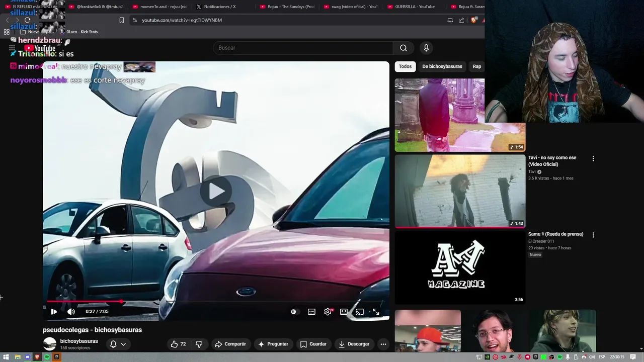Open options menu for the Tavi video
The height and width of the screenshot is (362, 644).
(x=593, y=158)
